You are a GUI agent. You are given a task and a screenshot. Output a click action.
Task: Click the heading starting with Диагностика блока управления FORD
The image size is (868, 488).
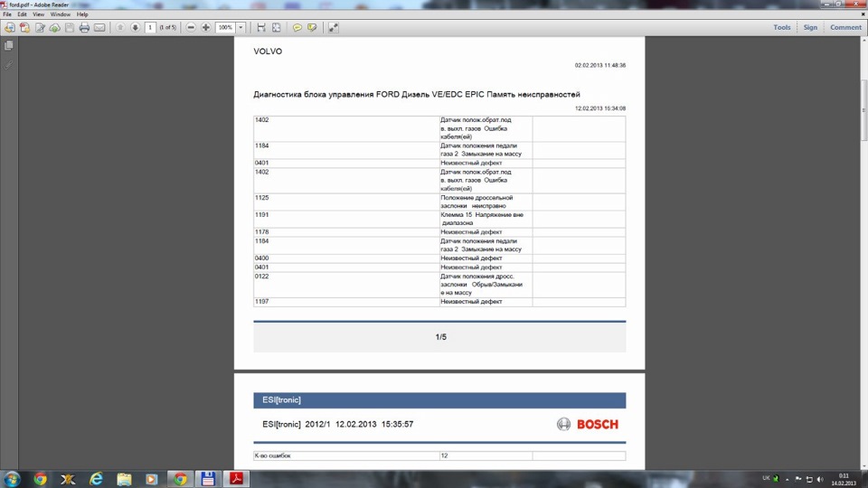[417, 95]
